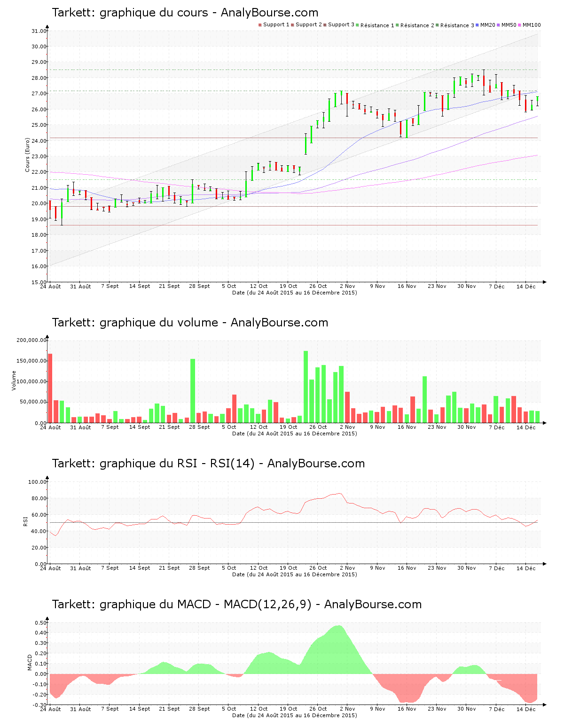The image size is (564, 728).
Task: Click the tall green volume bar near 28 Sept
Action: point(193,391)
